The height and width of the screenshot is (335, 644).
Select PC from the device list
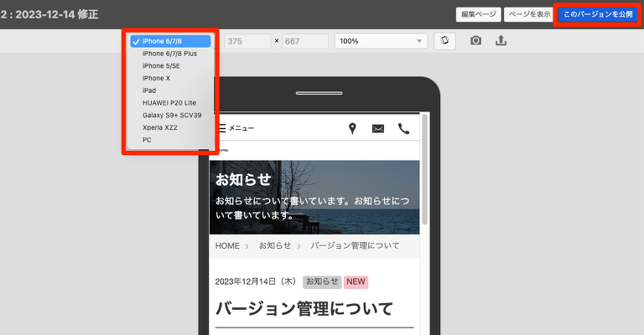point(148,140)
